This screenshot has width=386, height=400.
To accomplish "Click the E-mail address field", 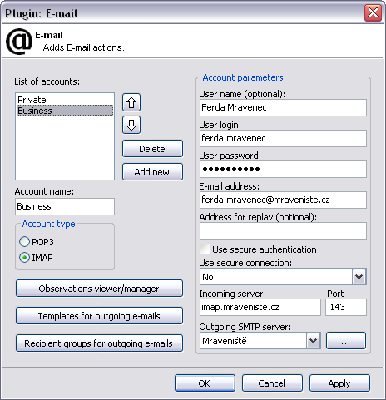I will [x=283, y=200].
